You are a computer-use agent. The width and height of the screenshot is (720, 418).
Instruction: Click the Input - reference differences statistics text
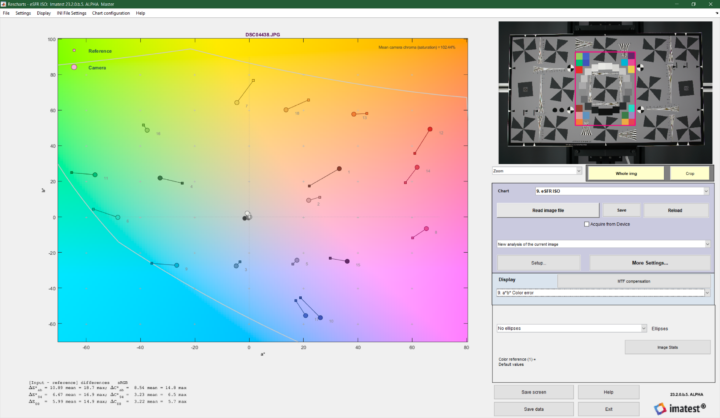[107, 392]
